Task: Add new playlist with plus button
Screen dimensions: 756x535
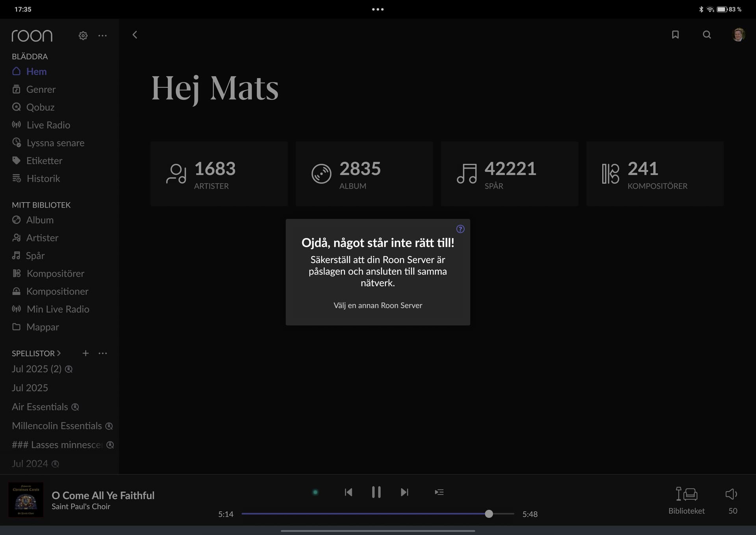Action: tap(85, 353)
